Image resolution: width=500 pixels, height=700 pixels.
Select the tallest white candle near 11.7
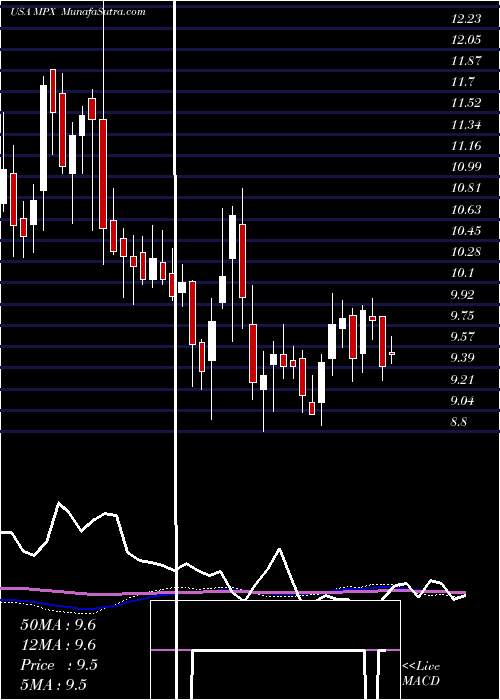tap(43, 138)
